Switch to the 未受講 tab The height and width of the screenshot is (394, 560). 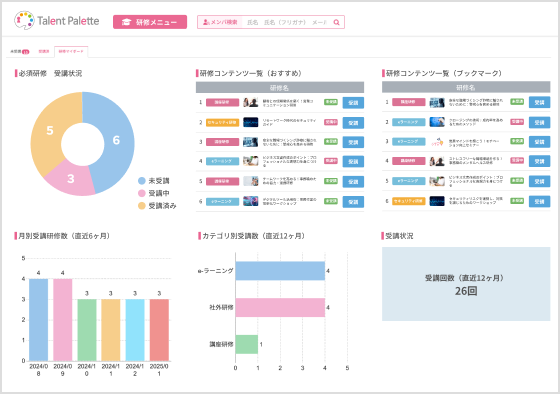[20, 51]
